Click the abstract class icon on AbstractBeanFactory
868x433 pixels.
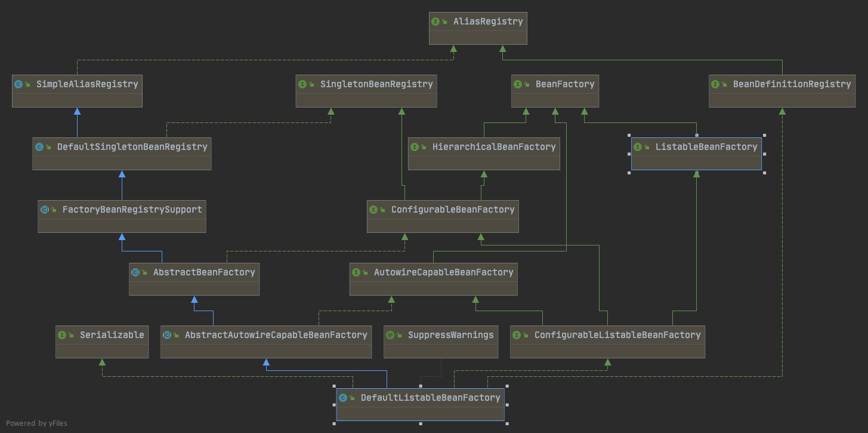[137, 272]
